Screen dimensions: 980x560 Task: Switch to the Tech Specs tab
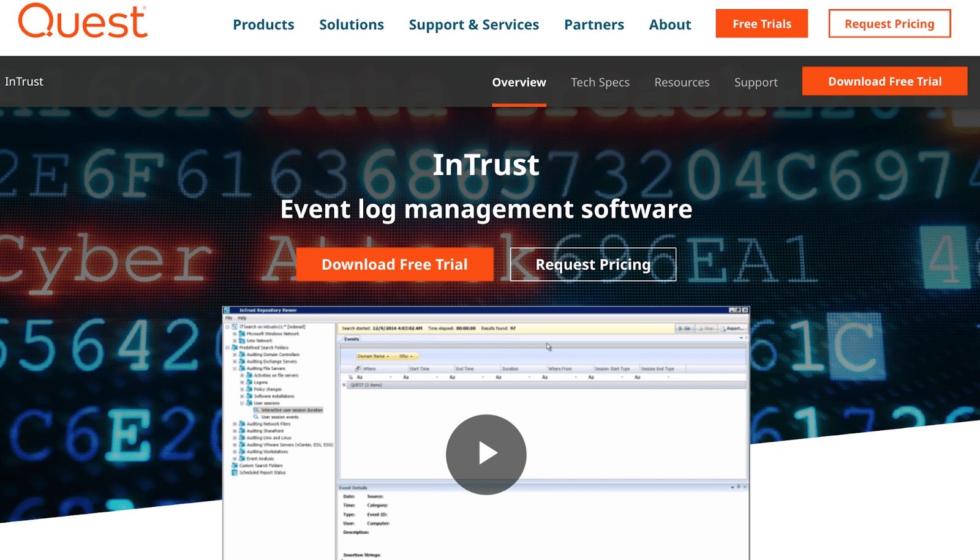pyautogui.click(x=600, y=82)
